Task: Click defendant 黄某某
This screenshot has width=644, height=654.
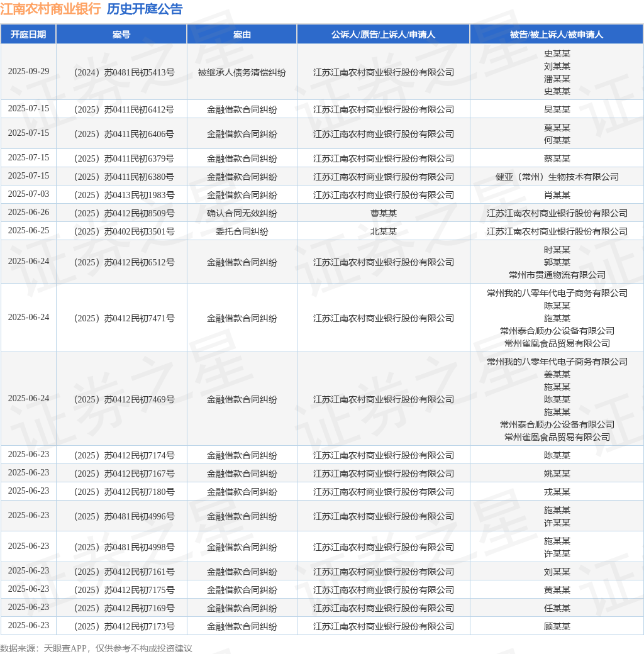Action: pyautogui.click(x=557, y=590)
